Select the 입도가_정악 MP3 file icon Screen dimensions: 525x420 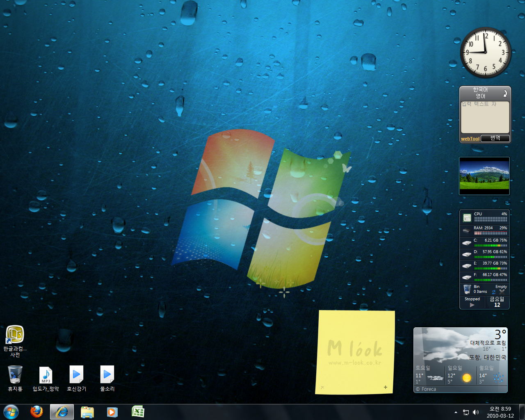pos(46,378)
